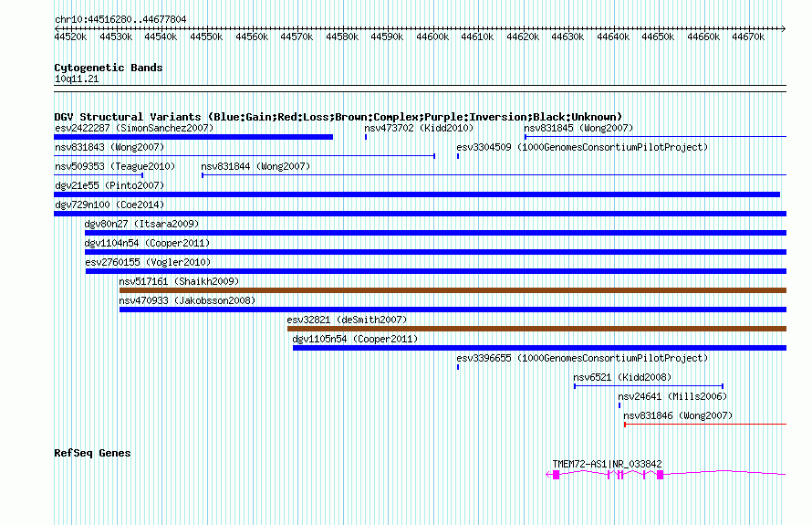Open variant dgv1105n54 (Cooper2011)
The width and height of the screenshot is (812, 525).
pyautogui.click(x=355, y=339)
